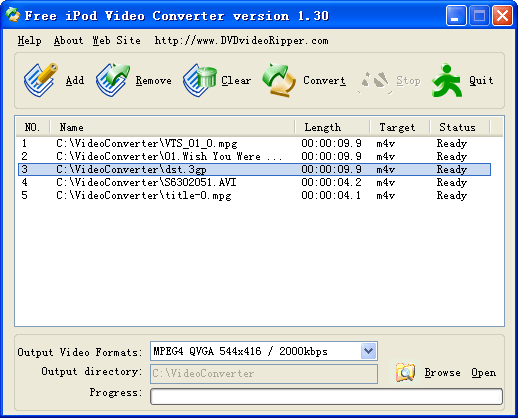Open the Help menu
518x418 pixels.
pos(29,41)
